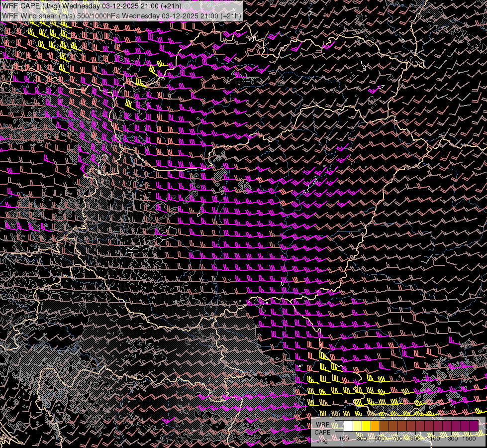Click the J/kg unit label in legend
This screenshot has height=448, width=487.
(322, 440)
